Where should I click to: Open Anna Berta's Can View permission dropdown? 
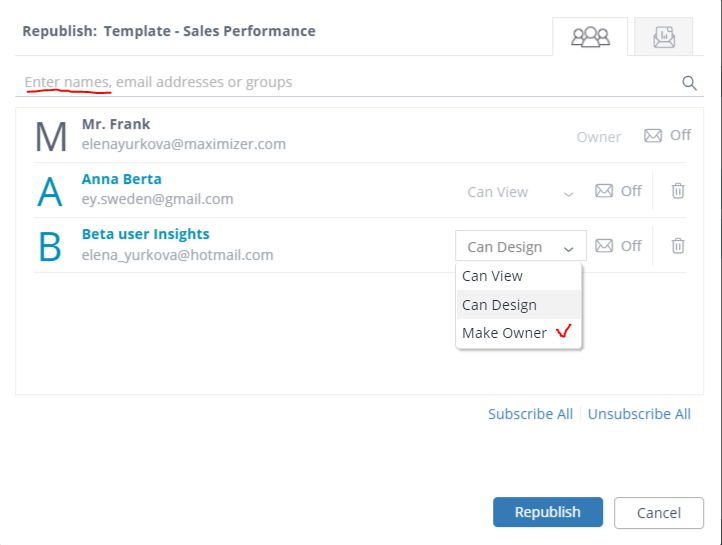(520, 192)
